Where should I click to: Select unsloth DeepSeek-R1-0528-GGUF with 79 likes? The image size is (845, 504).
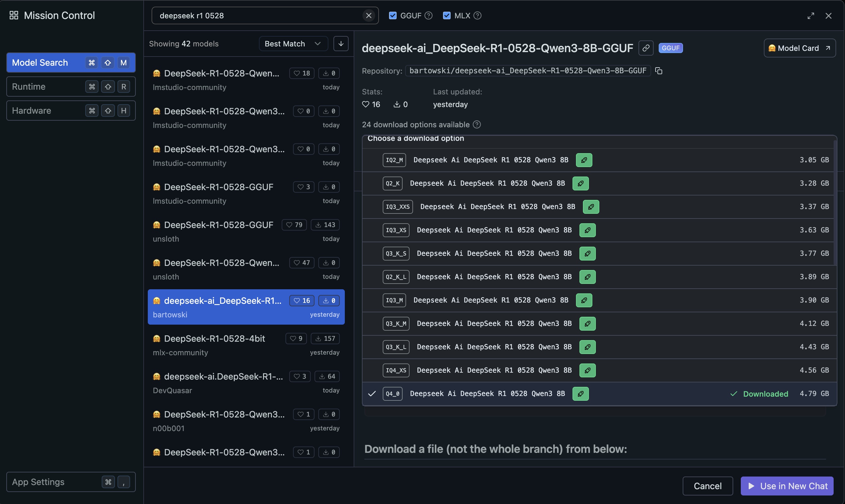[x=246, y=231]
